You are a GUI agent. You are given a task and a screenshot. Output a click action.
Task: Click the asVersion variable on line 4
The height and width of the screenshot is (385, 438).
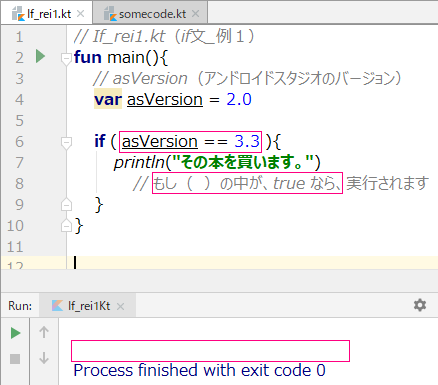(x=165, y=99)
